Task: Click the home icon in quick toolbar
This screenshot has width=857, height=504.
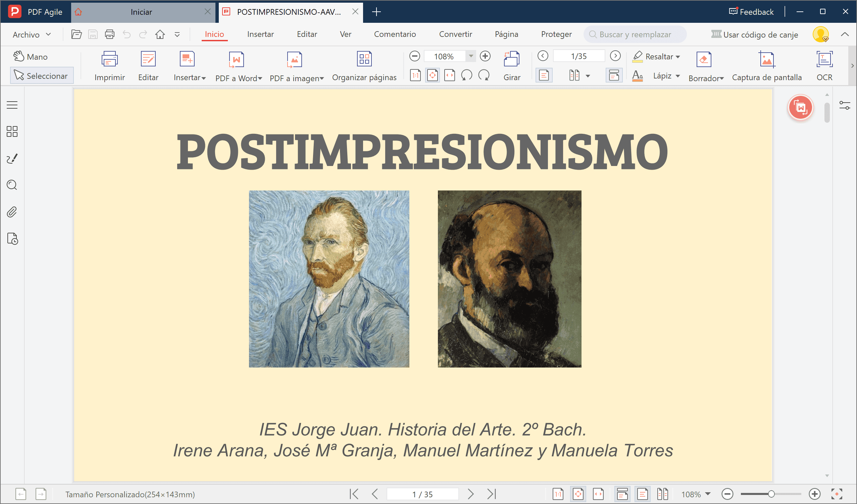Action: 160,34
